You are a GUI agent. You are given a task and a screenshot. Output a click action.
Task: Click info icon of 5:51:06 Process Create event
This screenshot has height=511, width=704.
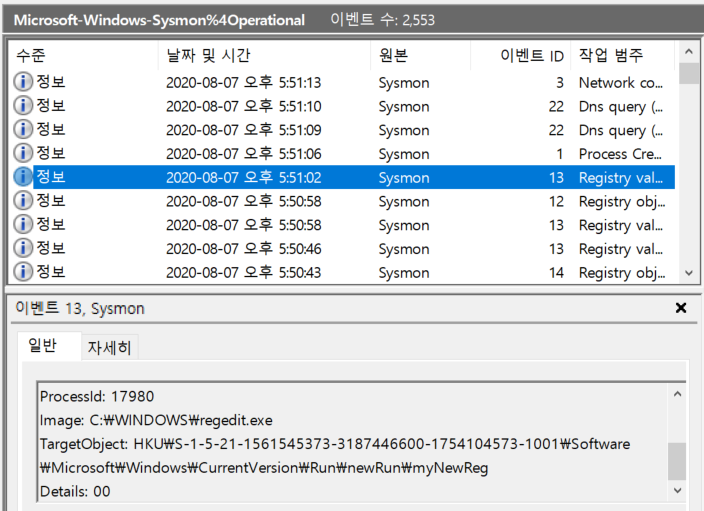(x=22, y=153)
